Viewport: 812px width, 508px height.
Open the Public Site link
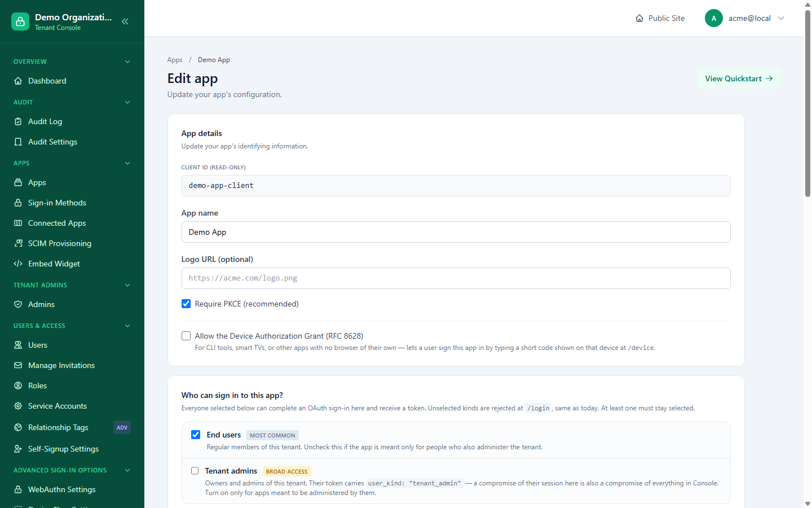(660, 18)
